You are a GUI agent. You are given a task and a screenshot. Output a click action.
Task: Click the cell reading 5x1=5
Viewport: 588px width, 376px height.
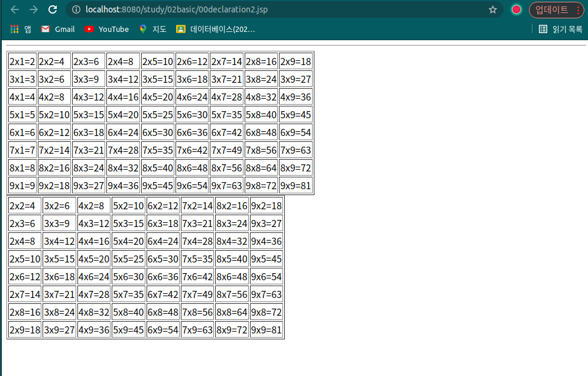coord(22,115)
